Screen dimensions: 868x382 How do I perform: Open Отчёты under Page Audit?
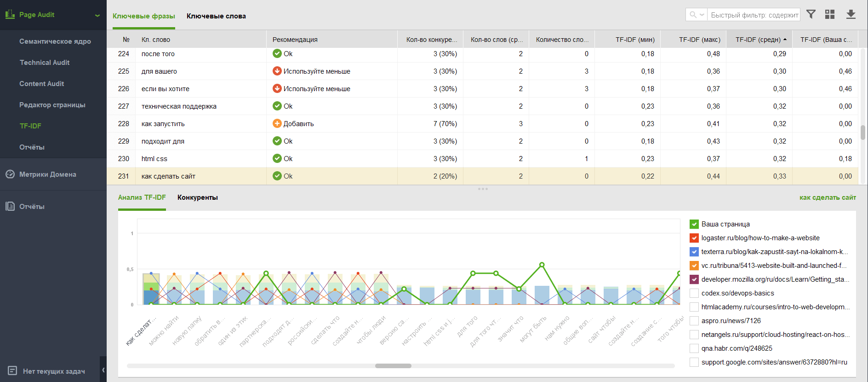coord(32,147)
